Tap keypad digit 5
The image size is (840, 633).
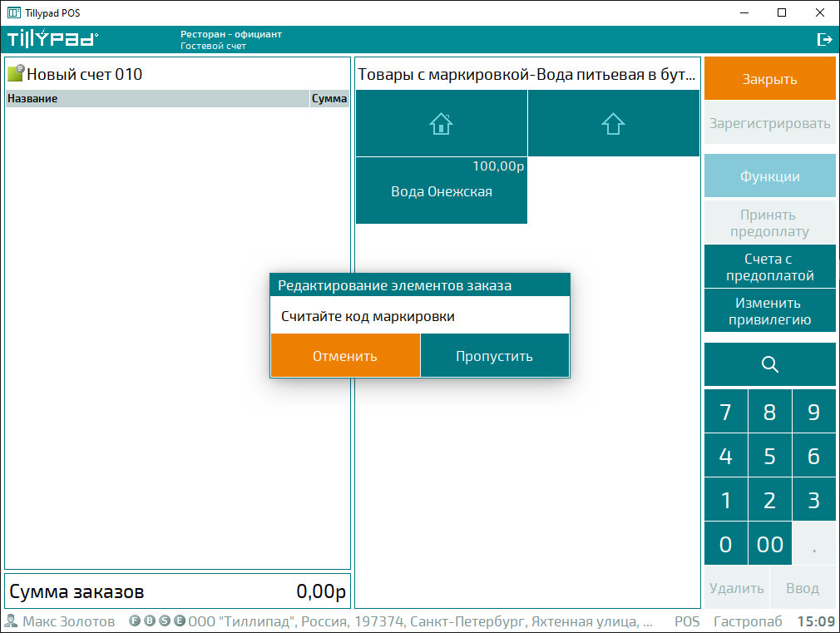click(770, 456)
